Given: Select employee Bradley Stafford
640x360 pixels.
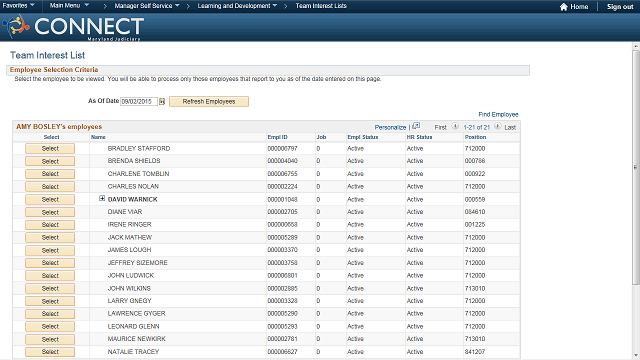Looking at the screenshot, I should tap(50, 149).
